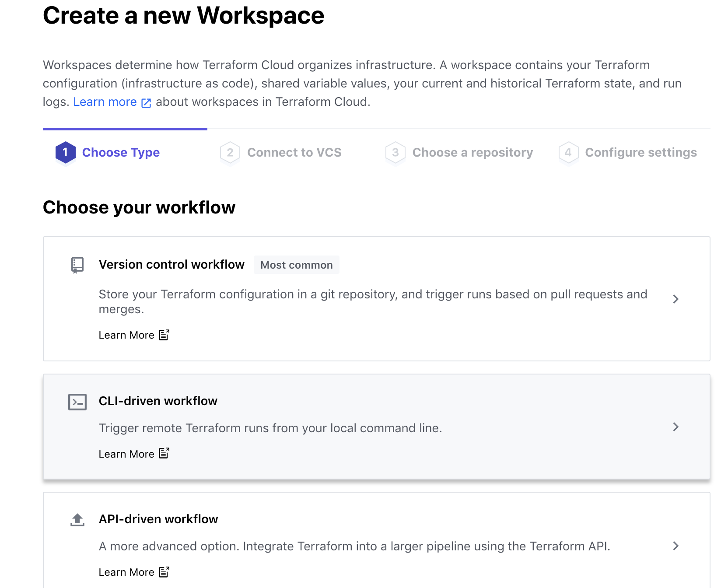721x588 pixels.
Task: Open CLI-driven workflow via its chevron
Action: click(x=676, y=427)
